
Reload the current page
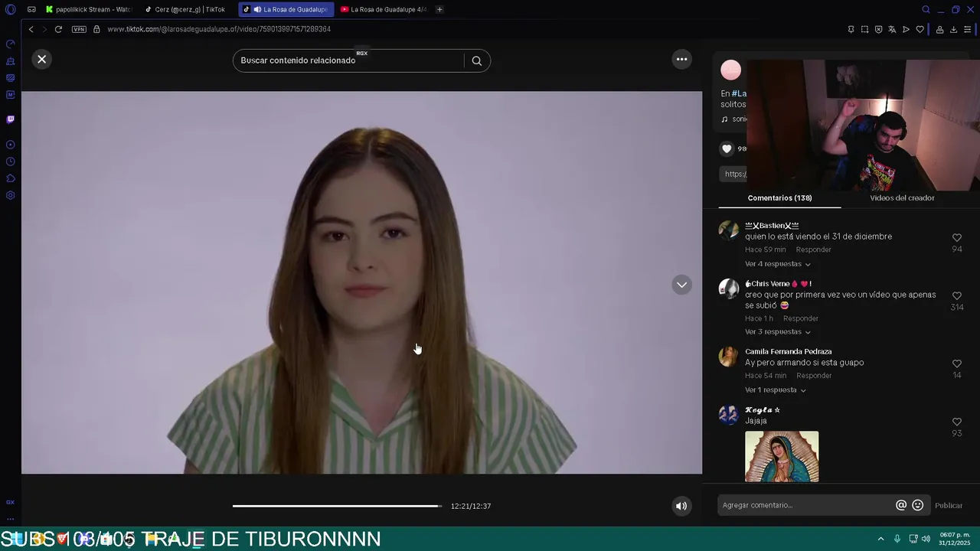58,29
